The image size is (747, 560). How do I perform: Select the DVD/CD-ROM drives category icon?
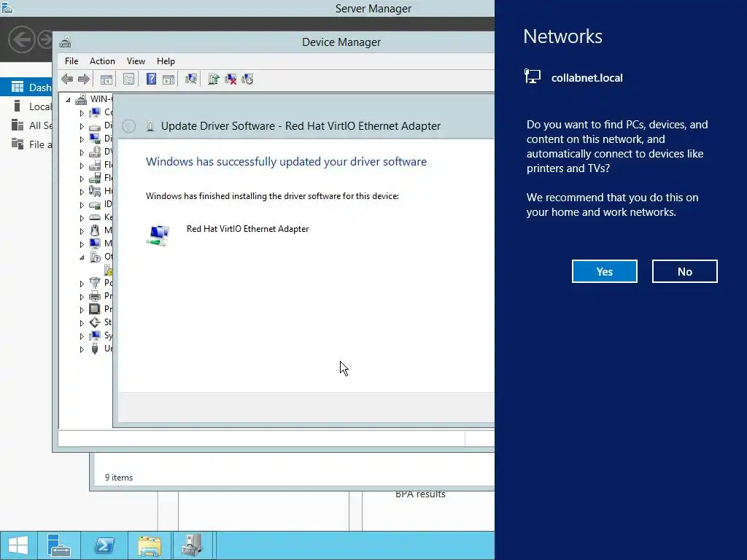pyautogui.click(x=95, y=152)
